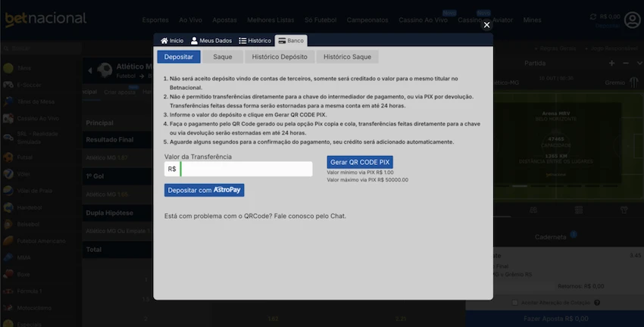Open Ao Vivo in the top navigation
The height and width of the screenshot is (327, 644).
[x=191, y=20]
